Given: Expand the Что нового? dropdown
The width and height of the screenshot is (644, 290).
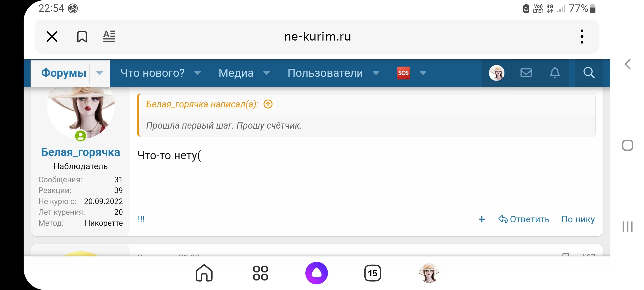Looking at the screenshot, I should click(198, 73).
